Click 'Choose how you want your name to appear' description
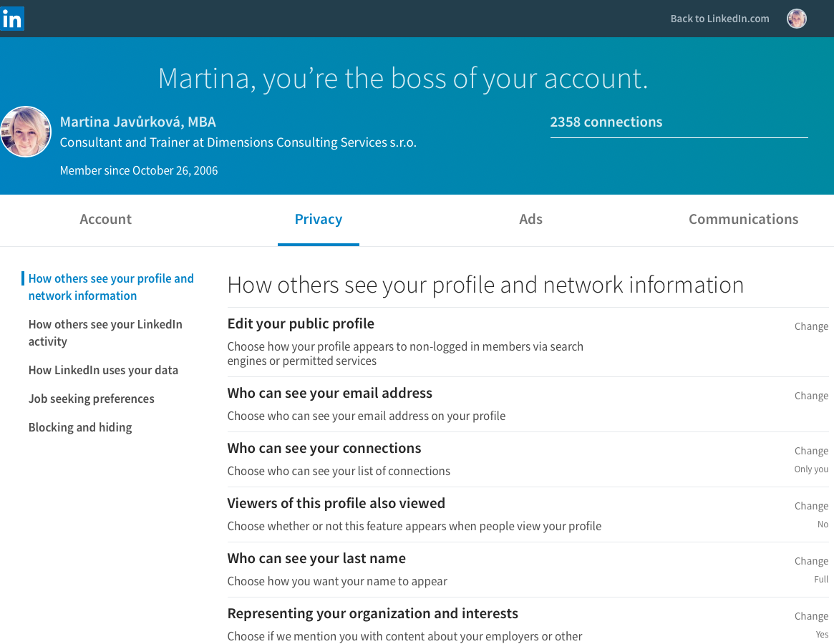This screenshot has width=834, height=644. click(337, 581)
